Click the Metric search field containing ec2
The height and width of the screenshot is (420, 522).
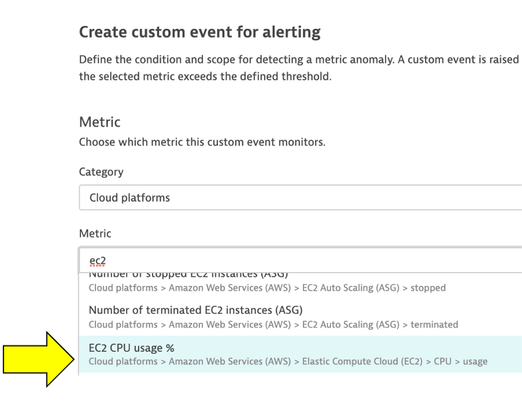[300, 260]
